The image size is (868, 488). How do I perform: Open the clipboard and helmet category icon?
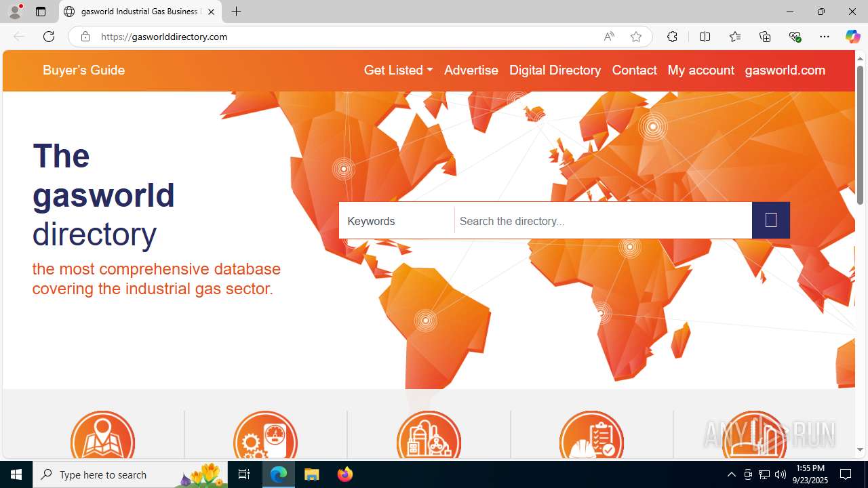pyautogui.click(x=591, y=435)
